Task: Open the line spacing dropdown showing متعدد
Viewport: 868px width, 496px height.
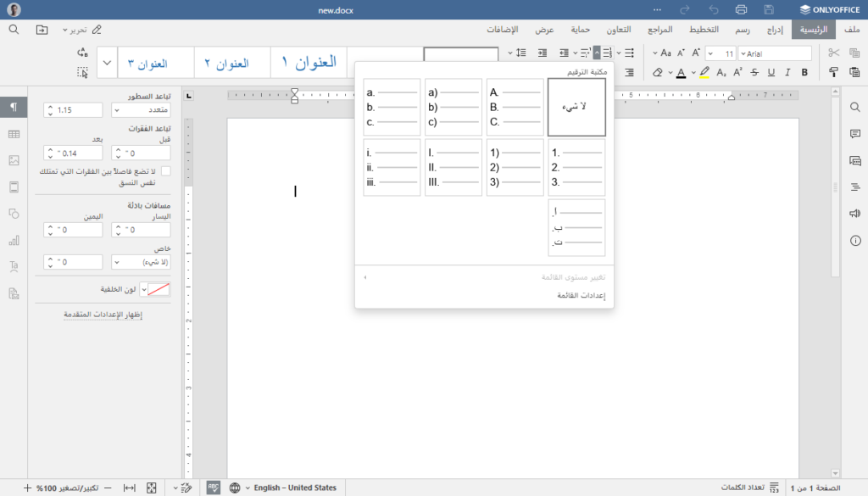Action: coord(139,109)
